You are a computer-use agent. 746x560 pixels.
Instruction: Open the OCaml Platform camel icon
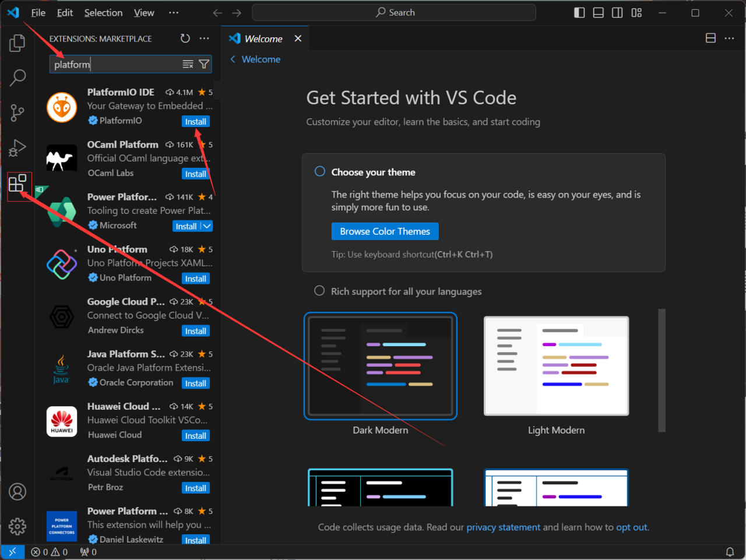[62, 159]
